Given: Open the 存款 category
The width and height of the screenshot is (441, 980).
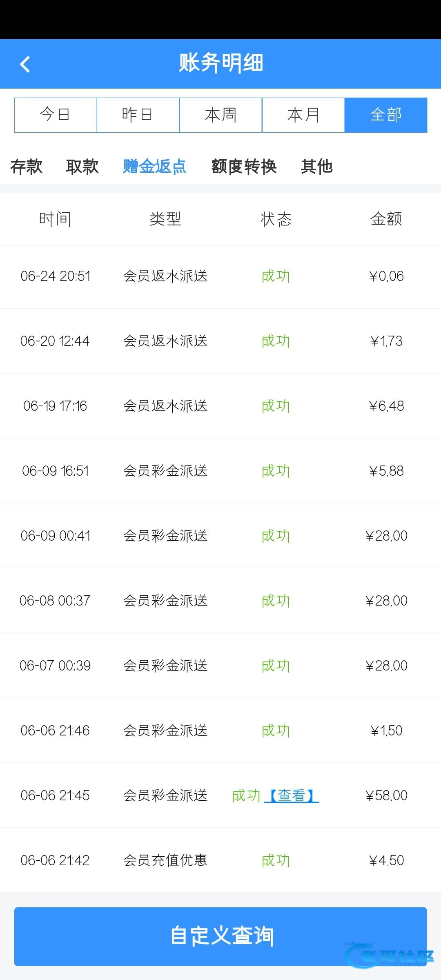Looking at the screenshot, I should coord(27,167).
